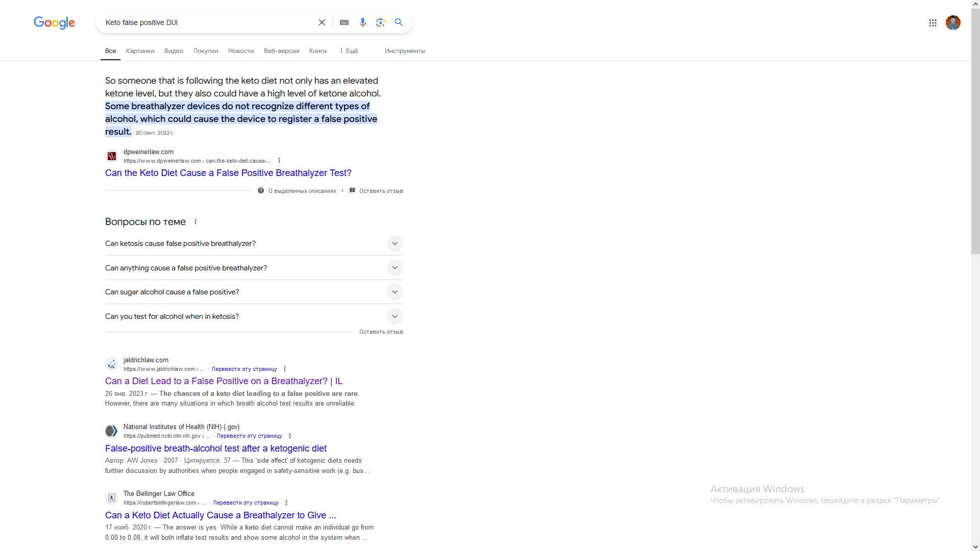
Task: Click the jaldrichlaw.com favicon
Action: 112,364
